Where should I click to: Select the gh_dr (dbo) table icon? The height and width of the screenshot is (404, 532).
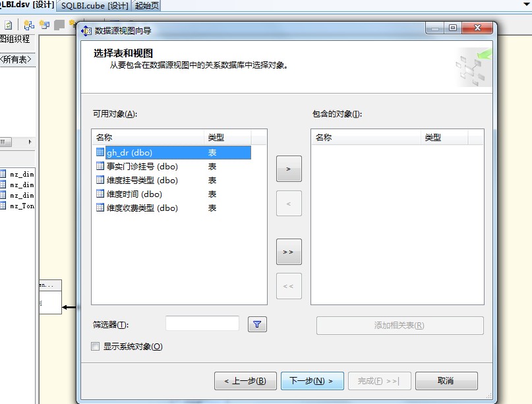point(100,152)
